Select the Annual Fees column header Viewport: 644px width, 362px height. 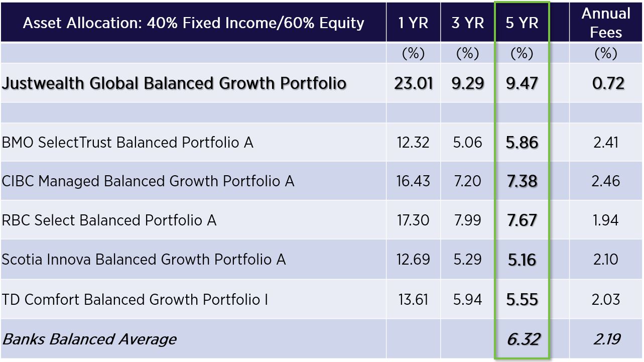click(606, 23)
